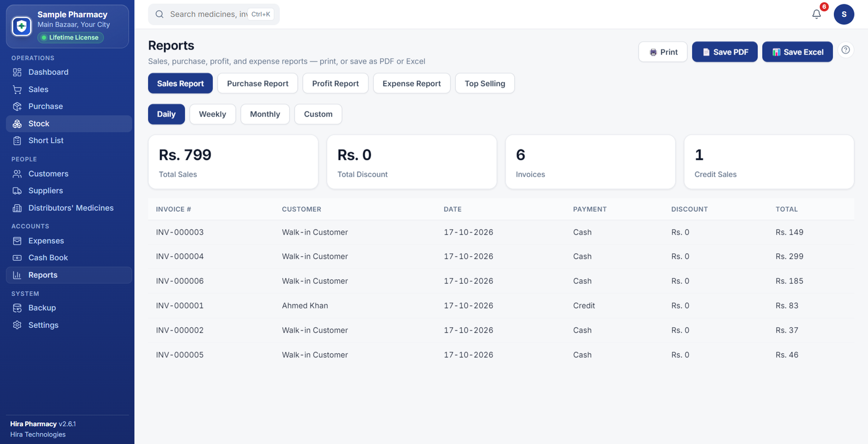Click the Total Discount card
This screenshot has height=444, width=868.
click(x=412, y=162)
